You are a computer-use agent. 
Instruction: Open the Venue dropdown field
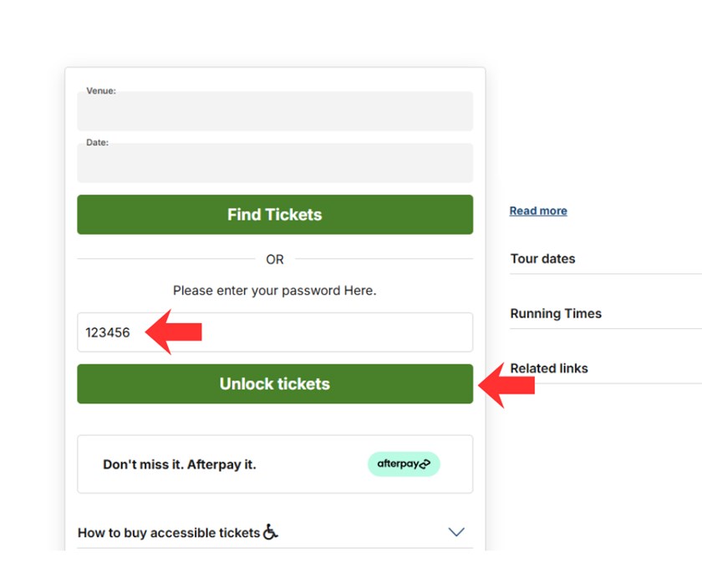pos(275,112)
